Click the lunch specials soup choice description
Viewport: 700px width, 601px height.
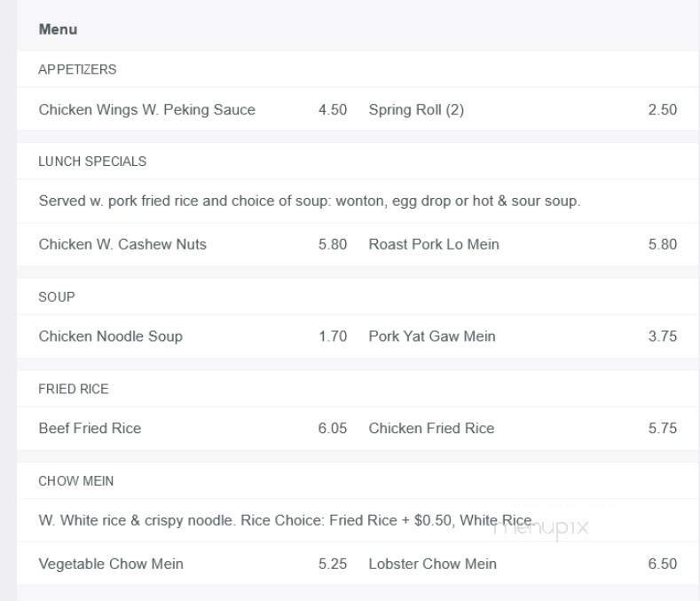click(x=309, y=201)
